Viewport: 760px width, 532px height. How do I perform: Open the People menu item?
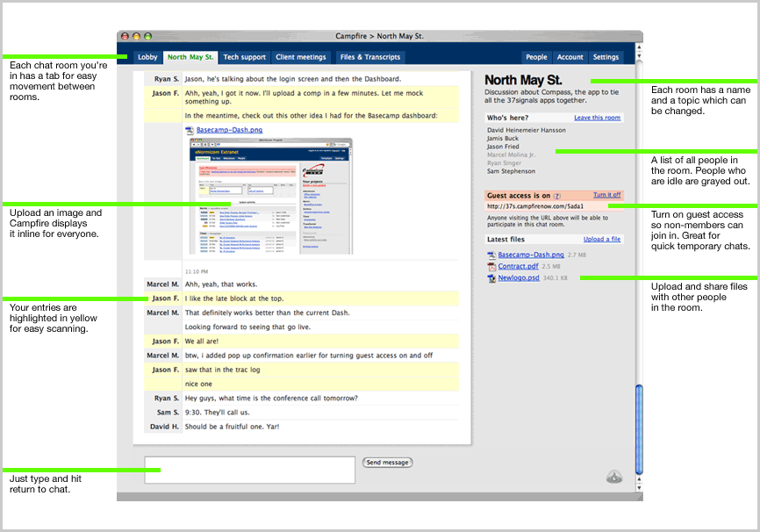(x=536, y=57)
